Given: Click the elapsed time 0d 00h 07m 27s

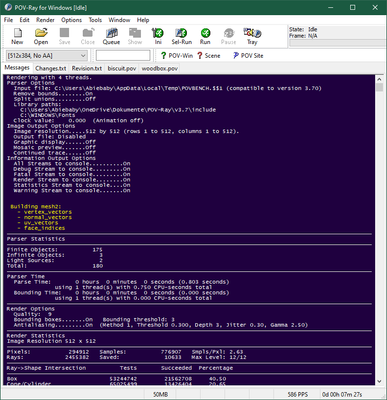Looking at the screenshot, I should (x=342, y=395).
